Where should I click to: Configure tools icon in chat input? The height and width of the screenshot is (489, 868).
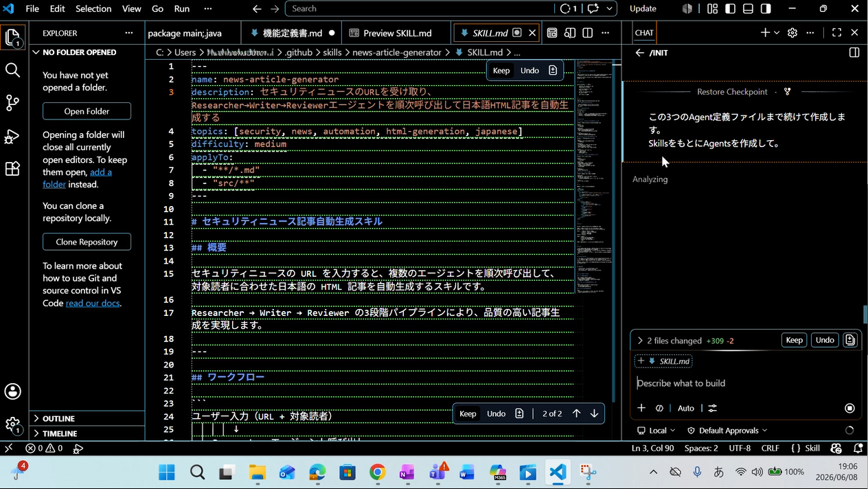[713, 408]
